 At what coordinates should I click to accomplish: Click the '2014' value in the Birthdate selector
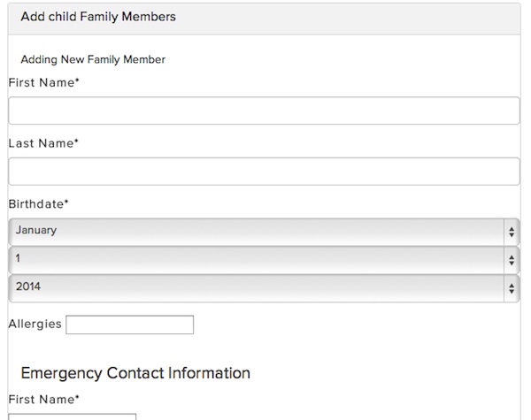(x=28, y=287)
